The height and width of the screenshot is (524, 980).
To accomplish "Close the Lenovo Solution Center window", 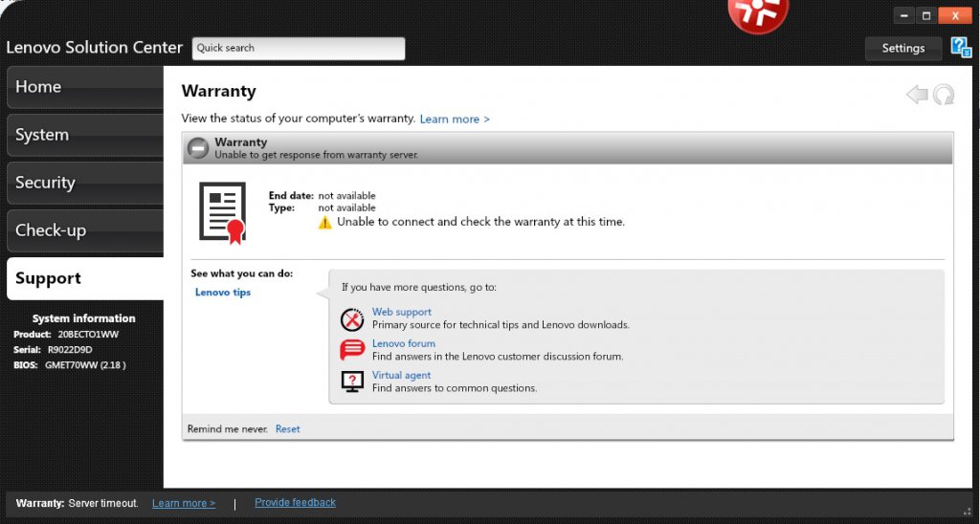I will point(955,16).
